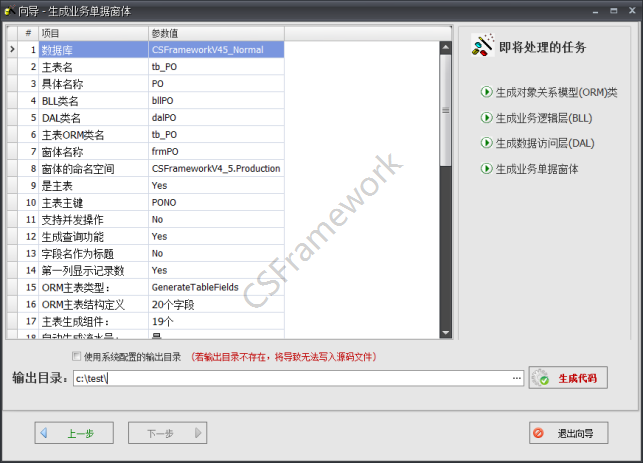Click the scrollbar up arrow of the grid
Image resolution: width=643 pixels, height=463 pixels.
pyautogui.click(x=445, y=48)
